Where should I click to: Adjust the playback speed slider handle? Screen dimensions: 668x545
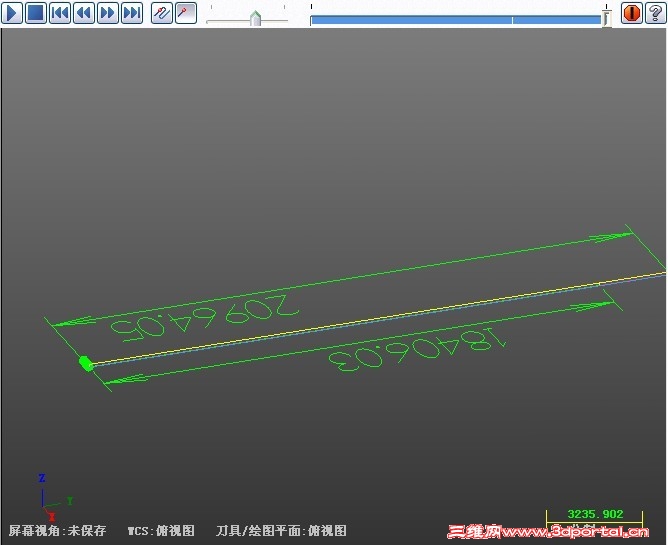[x=255, y=18]
